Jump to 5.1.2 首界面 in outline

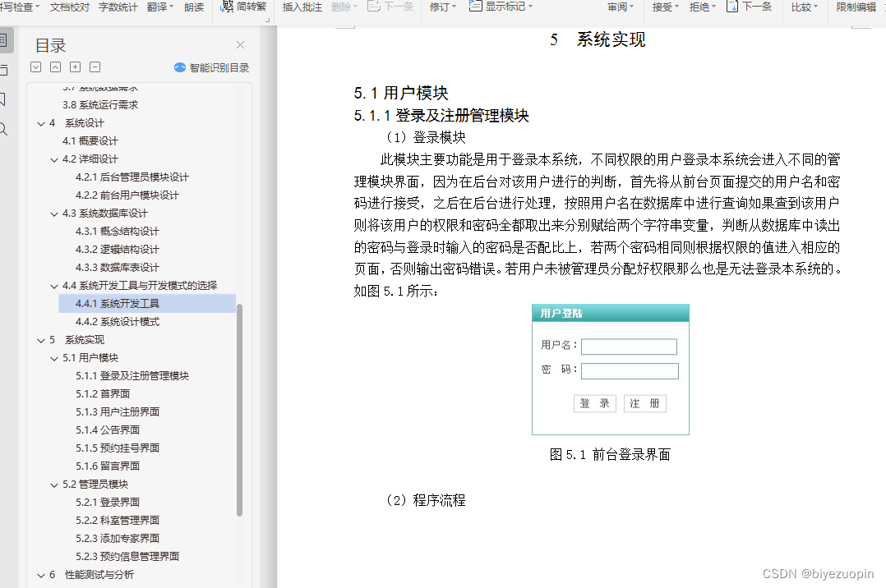[x=102, y=394]
